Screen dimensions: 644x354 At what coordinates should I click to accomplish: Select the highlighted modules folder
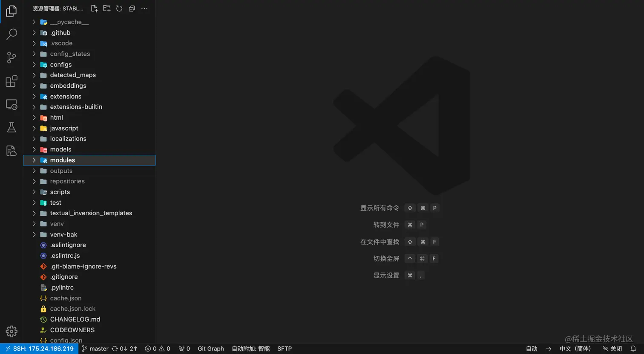tap(89, 160)
